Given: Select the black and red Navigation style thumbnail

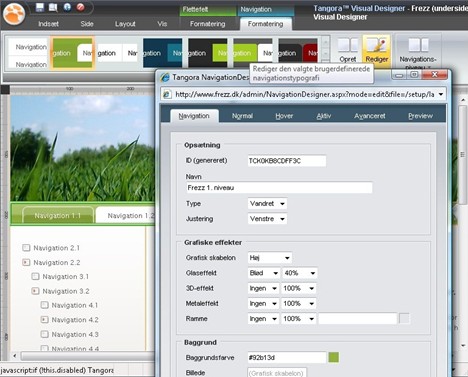Looking at the screenshot, I should [298, 53].
